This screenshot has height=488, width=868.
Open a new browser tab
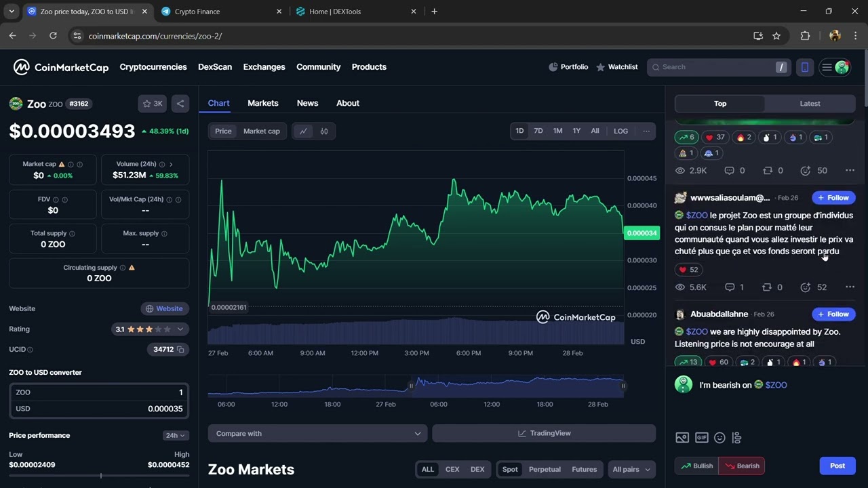434,12
